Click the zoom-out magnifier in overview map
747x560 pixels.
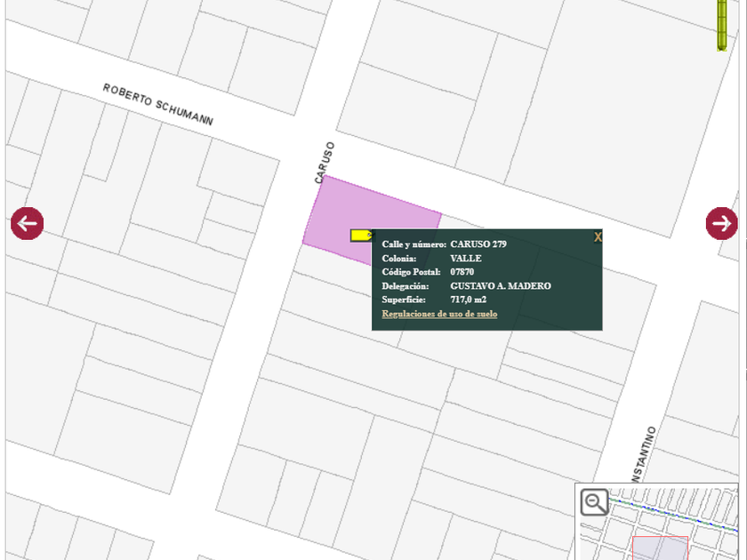pos(594,502)
